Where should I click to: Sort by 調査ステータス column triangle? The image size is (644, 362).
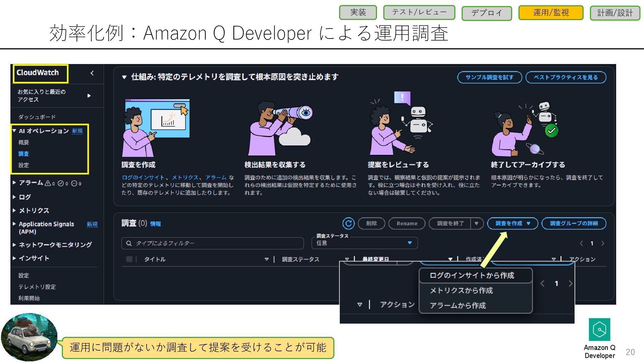point(347,259)
